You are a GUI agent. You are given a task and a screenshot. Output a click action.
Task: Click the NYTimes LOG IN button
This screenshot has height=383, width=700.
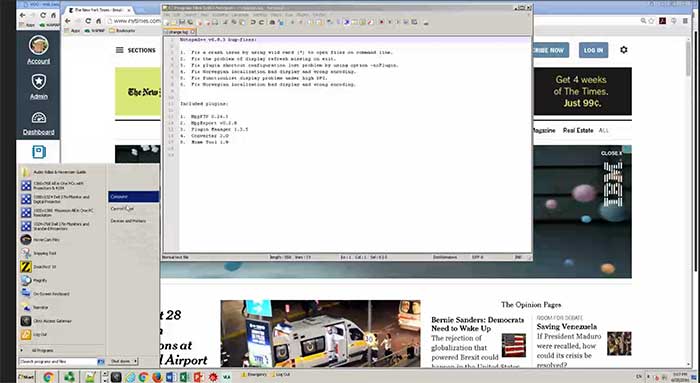(x=593, y=50)
